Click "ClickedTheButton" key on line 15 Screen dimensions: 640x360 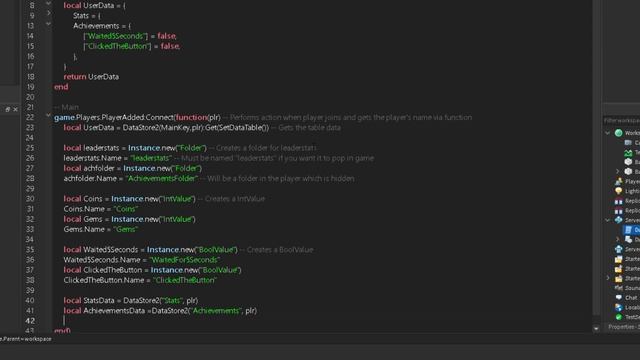coord(118,46)
